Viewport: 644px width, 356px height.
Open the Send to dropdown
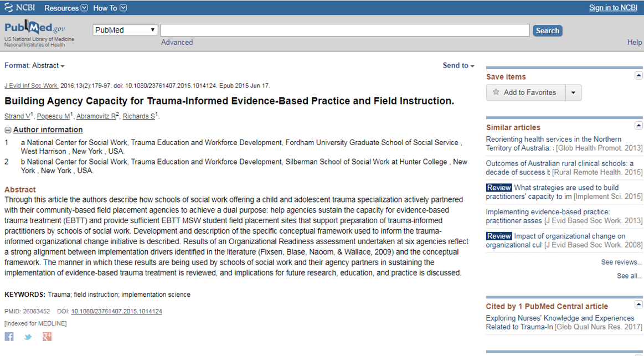pyautogui.click(x=458, y=66)
